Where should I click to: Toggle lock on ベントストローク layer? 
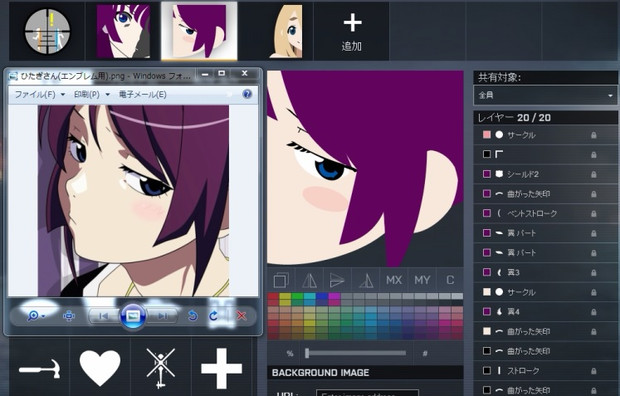click(594, 214)
